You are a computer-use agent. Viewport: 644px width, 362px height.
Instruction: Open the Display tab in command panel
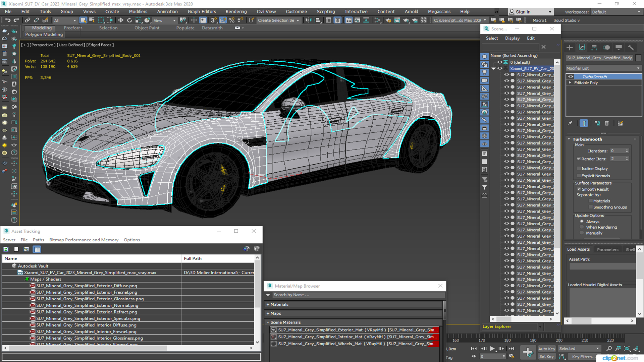click(x=619, y=47)
